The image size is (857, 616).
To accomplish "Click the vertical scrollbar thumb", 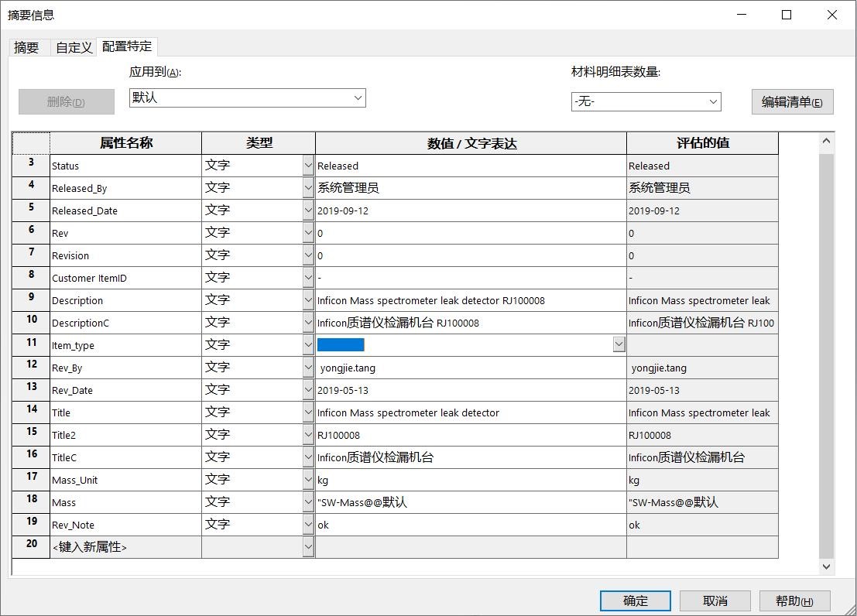I will [826, 355].
